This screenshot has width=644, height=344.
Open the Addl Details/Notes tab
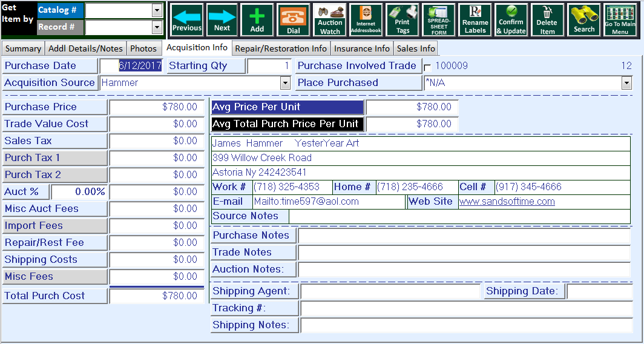pyautogui.click(x=85, y=48)
